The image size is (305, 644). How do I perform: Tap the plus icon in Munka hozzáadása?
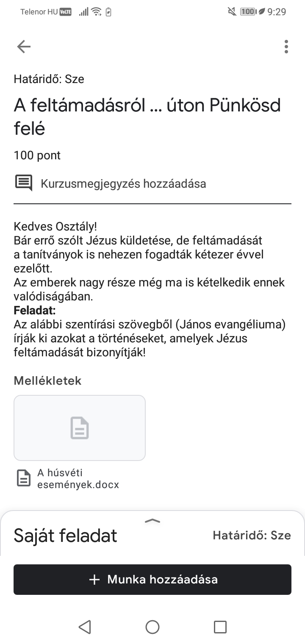(x=95, y=580)
